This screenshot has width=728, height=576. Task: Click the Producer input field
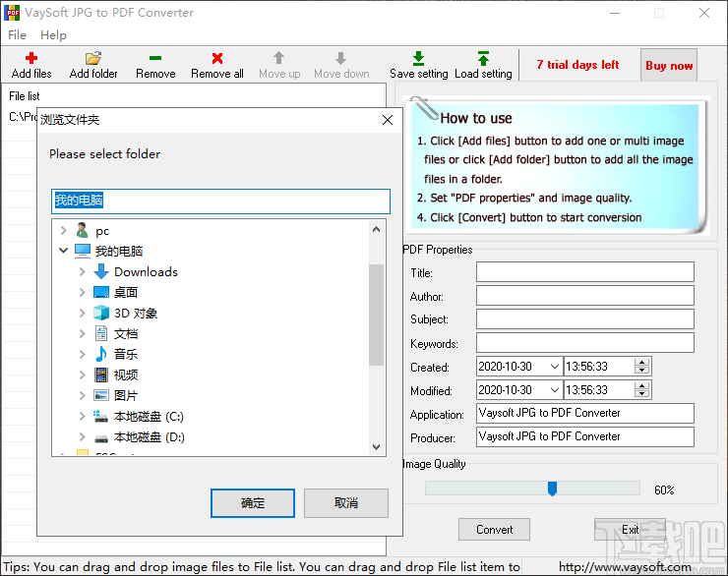tap(585, 436)
